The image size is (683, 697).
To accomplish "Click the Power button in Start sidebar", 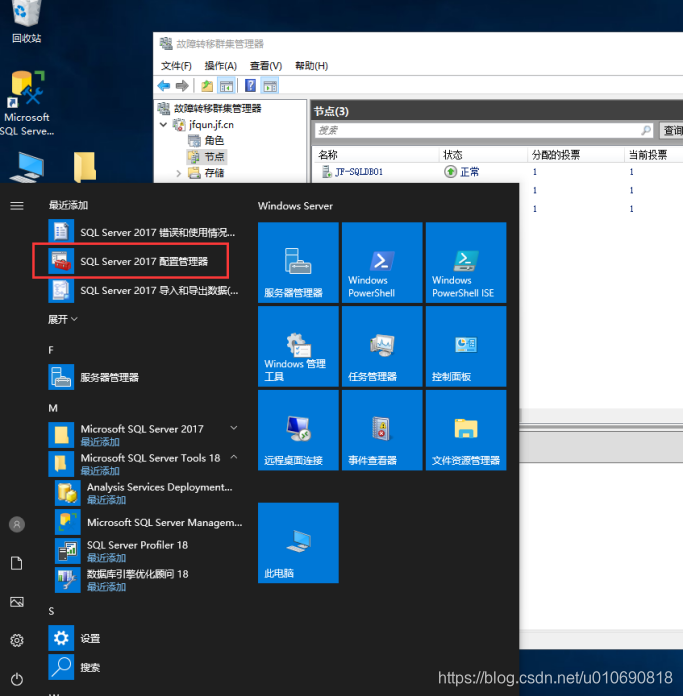I will (17, 679).
